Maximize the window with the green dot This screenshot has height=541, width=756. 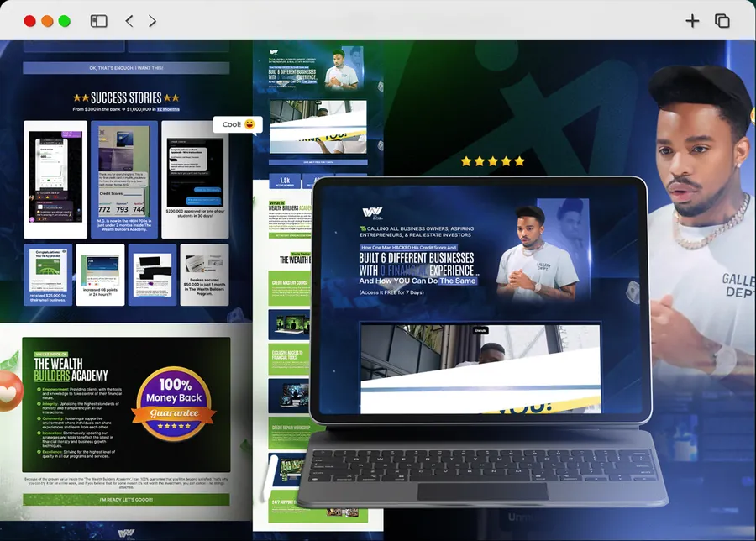(x=65, y=21)
